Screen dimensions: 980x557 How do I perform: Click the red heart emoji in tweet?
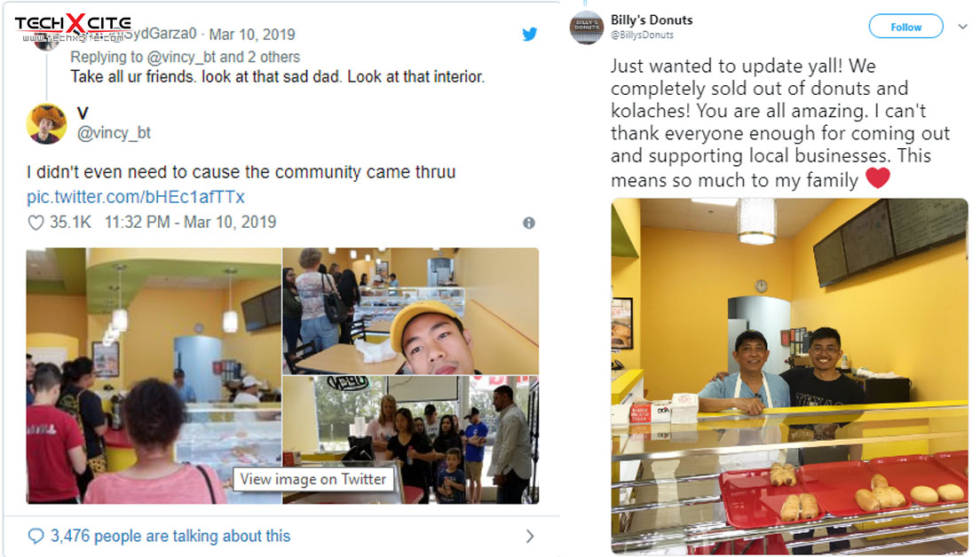tap(878, 178)
